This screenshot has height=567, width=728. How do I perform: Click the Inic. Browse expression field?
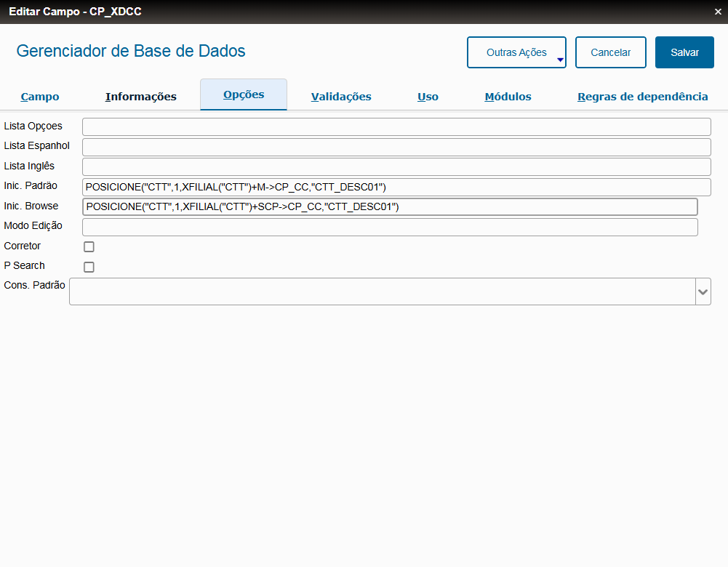(390, 207)
